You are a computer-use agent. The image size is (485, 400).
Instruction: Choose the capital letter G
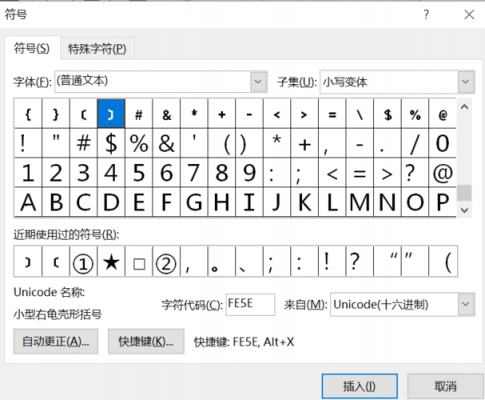point(194,202)
